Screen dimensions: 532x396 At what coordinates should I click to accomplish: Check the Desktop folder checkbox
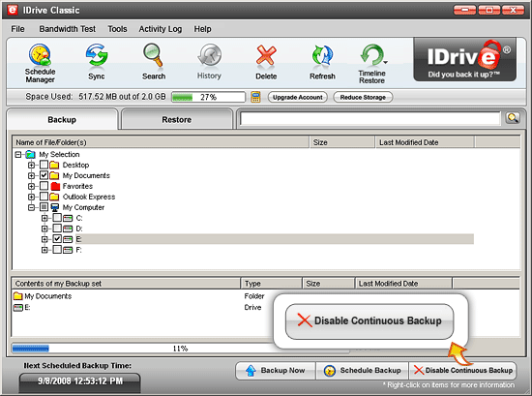(44, 165)
